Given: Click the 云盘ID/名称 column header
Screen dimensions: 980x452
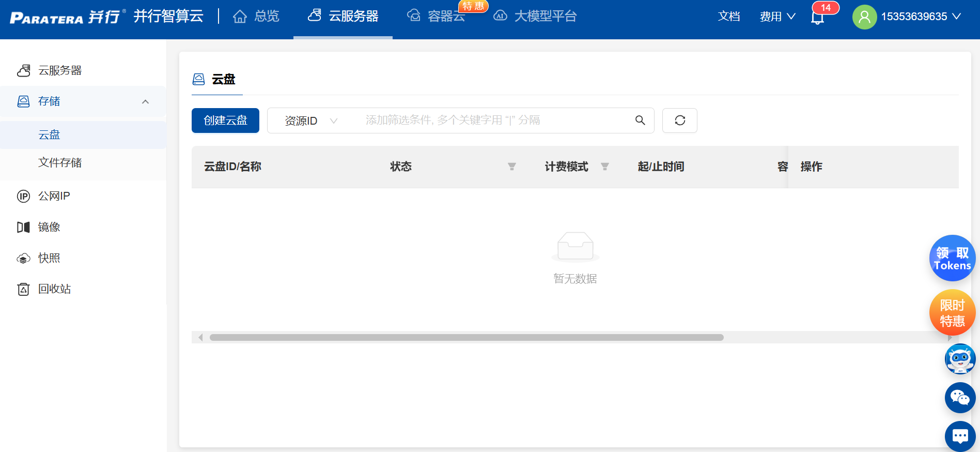Looking at the screenshot, I should [x=232, y=167].
